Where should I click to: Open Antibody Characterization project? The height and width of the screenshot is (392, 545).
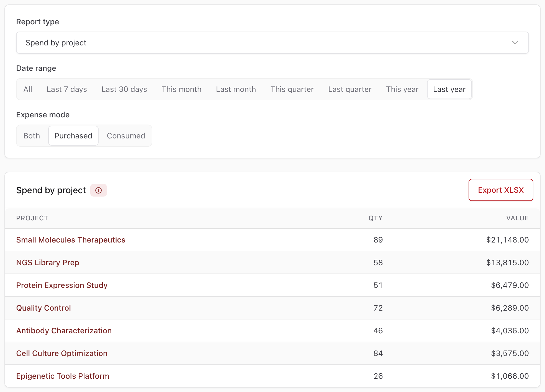click(x=64, y=331)
